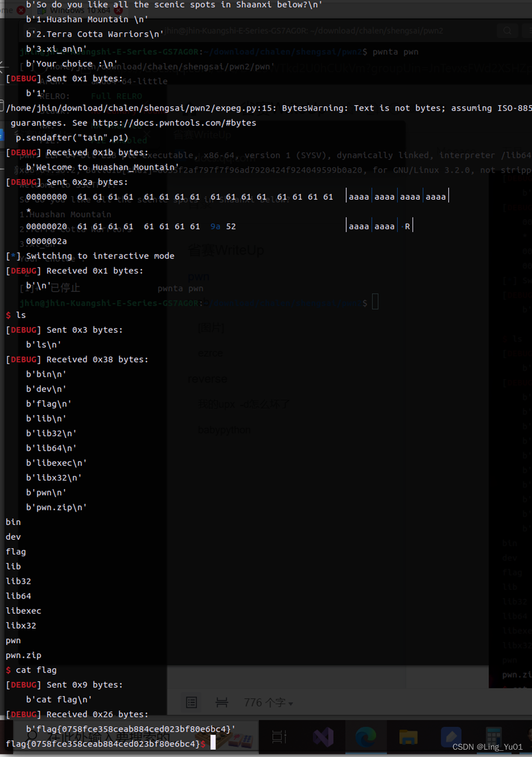Screen dimensions: 532x757
Task: Click the b'bin\n' received entry
Action: (46, 374)
